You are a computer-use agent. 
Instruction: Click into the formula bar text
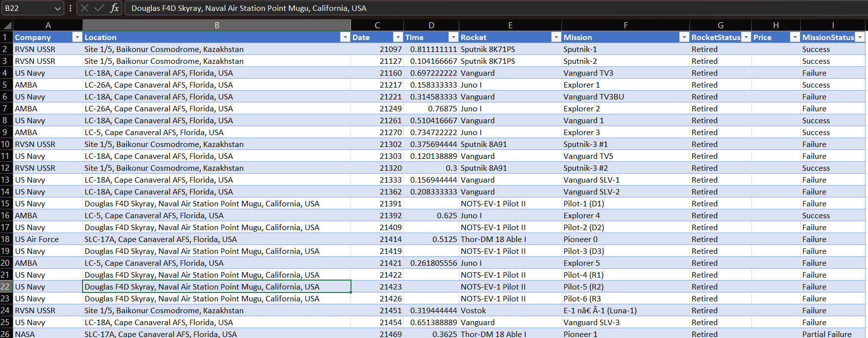445,8
